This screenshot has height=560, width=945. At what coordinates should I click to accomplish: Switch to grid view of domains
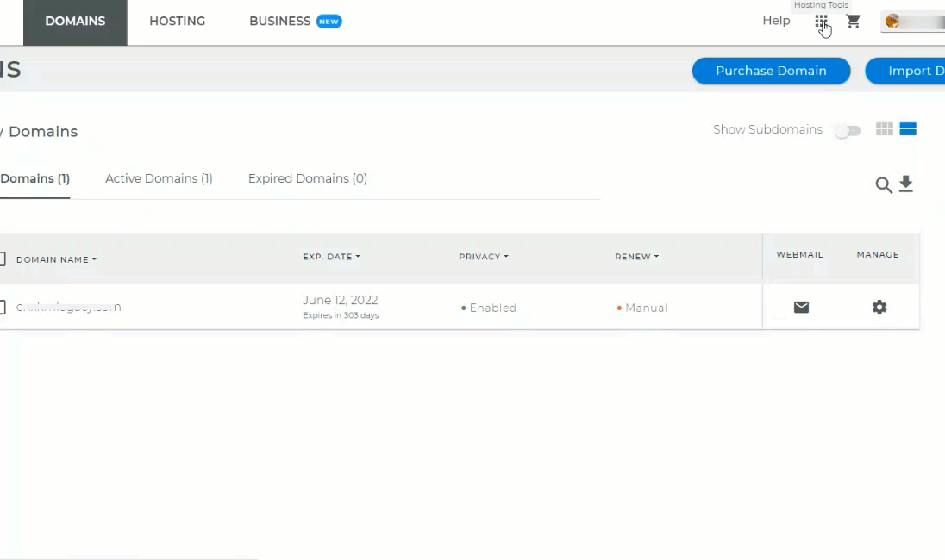click(x=885, y=128)
